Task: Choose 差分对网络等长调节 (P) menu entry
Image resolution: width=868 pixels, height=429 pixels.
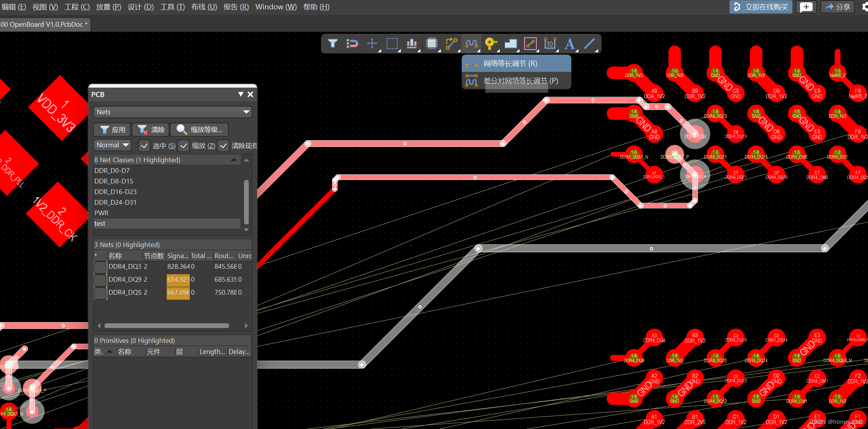Action: (520, 81)
